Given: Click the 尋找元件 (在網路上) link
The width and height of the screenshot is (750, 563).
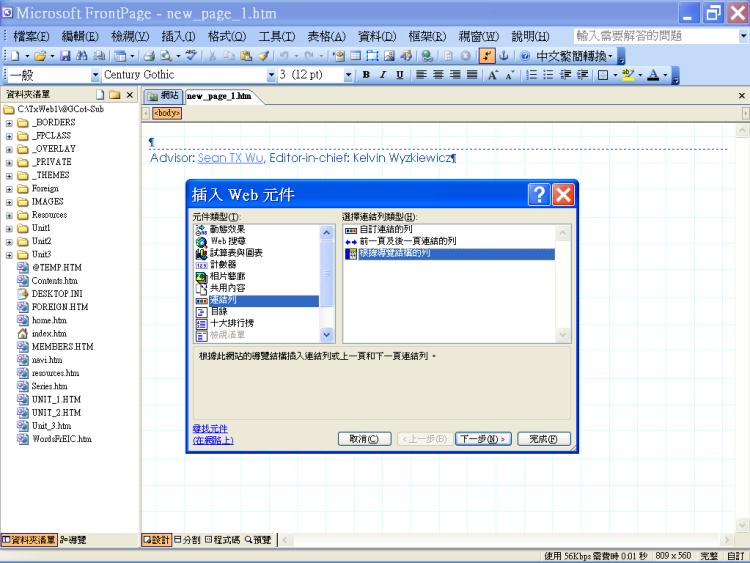Looking at the screenshot, I should [x=212, y=434].
